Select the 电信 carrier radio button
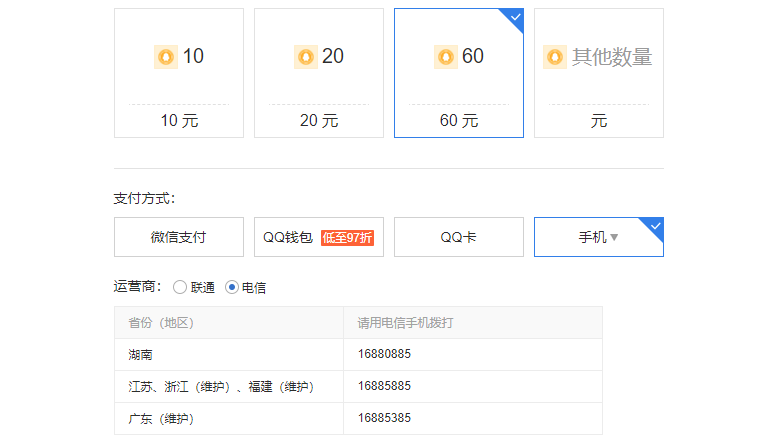 pos(232,287)
